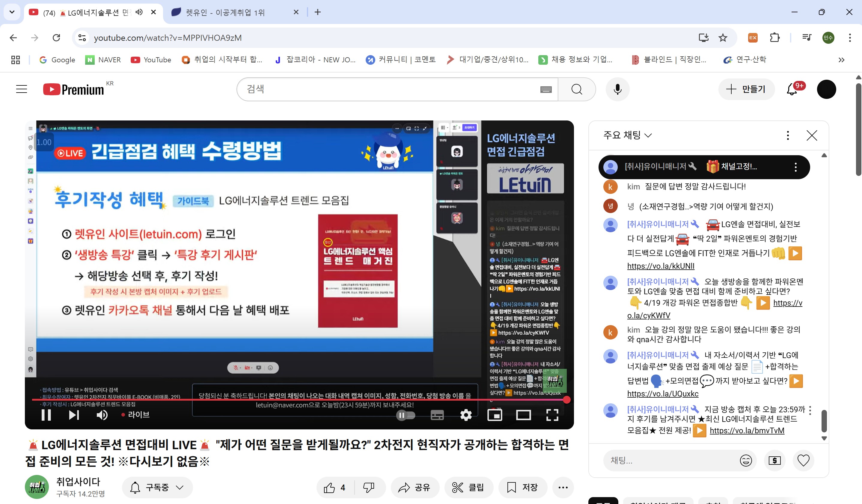
Task: Open the YouTube hamburger guide menu
Action: coord(22,89)
